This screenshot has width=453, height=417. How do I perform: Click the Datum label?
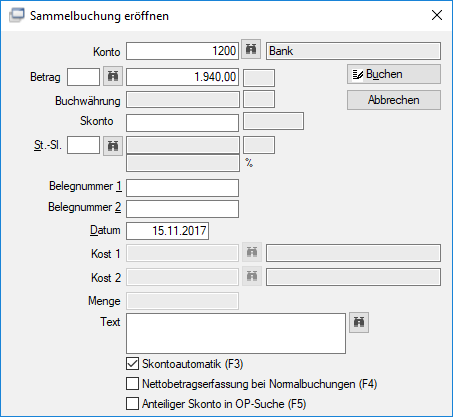(x=105, y=230)
